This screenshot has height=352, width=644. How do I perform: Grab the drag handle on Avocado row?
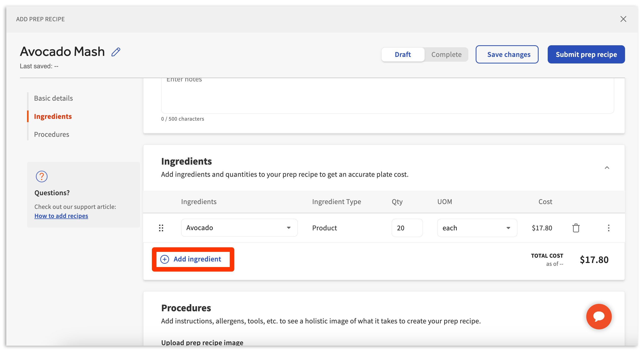[161, 228]
